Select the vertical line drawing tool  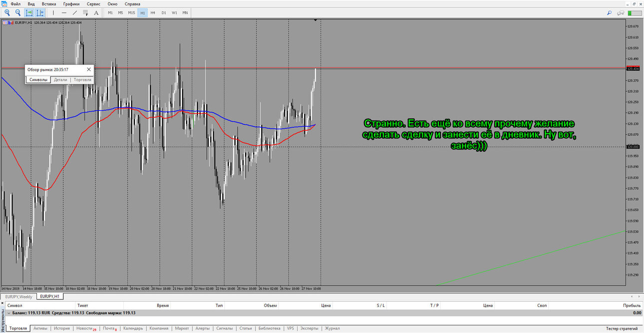[53, 12]
